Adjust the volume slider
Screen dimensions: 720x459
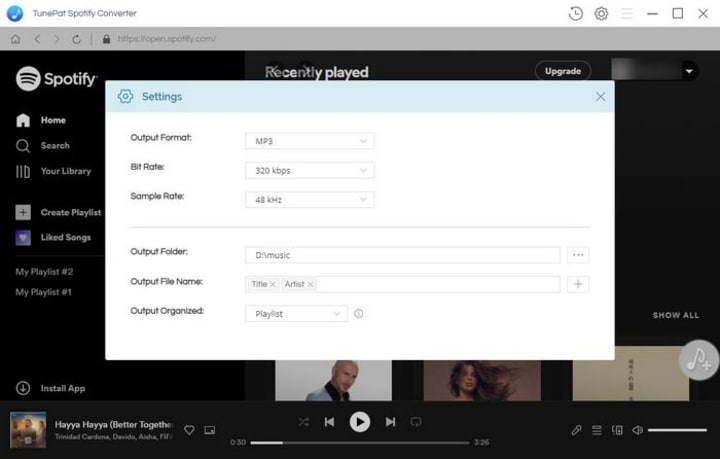coord(677,430)
